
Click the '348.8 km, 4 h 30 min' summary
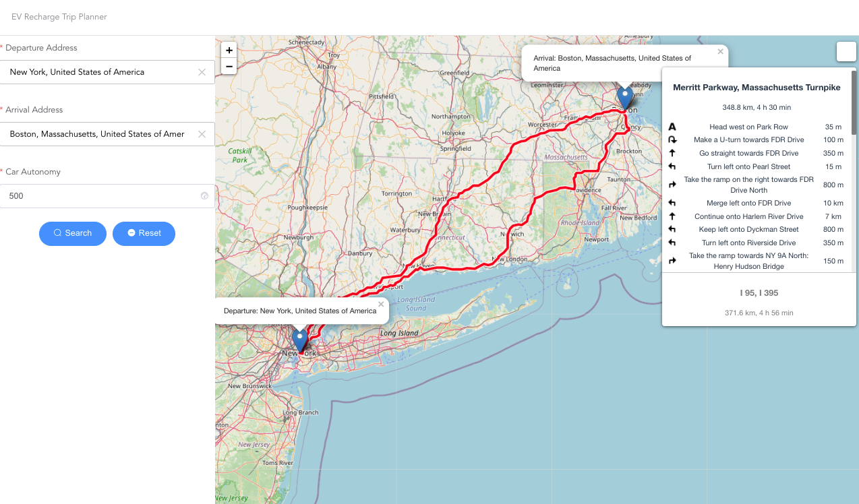click(757, 107)
